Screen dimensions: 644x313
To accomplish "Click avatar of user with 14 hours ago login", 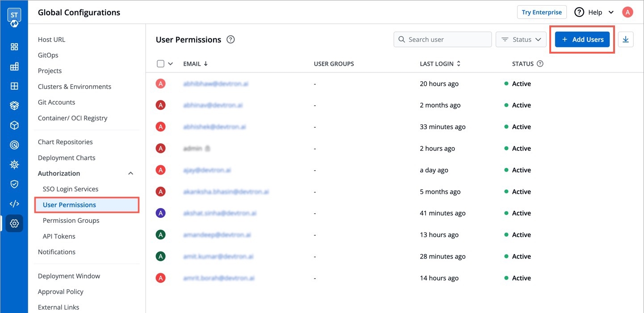I will 160,278.
